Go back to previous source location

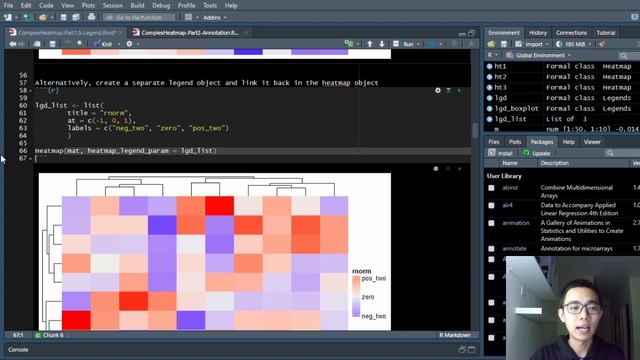13,44
